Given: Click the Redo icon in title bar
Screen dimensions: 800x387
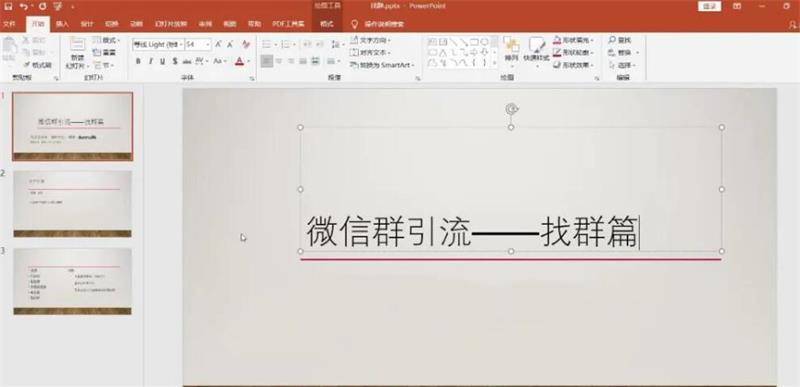Looking at the screenshot, I should click(42, 6).
